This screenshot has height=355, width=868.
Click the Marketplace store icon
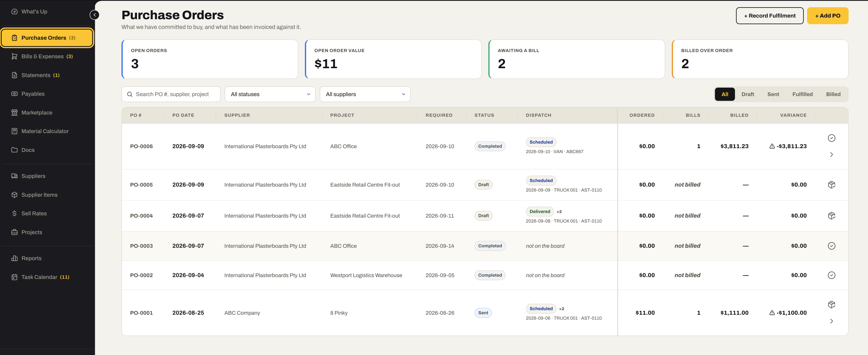[x=14, y=113]
